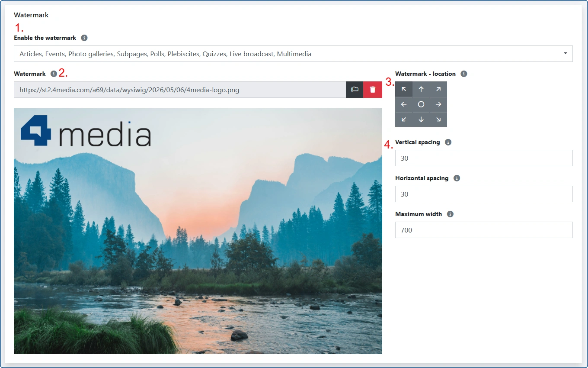Select top-right watermark location arrow
588x368 pixels.
pyautogui.click(x=438, y=89)
